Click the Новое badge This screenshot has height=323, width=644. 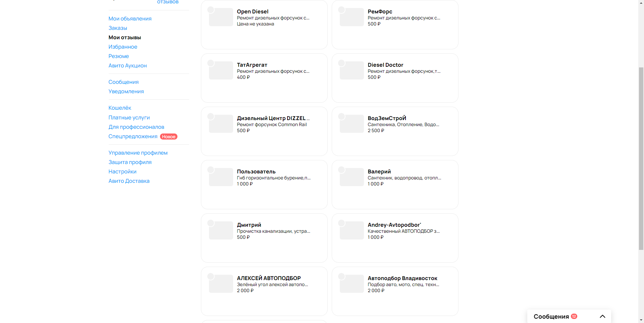[x=169, y=137]
